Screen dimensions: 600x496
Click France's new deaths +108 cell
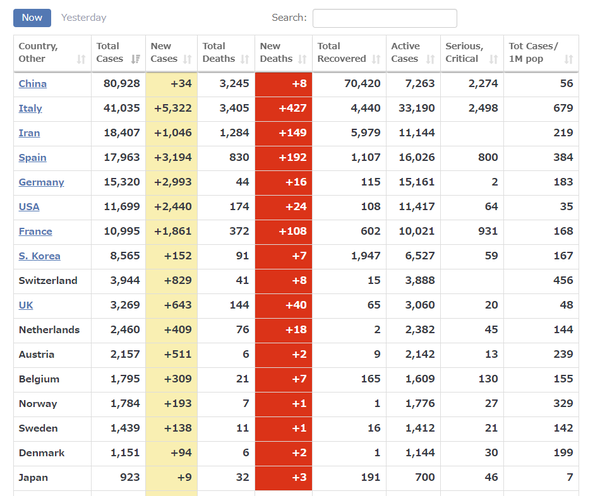284,232
